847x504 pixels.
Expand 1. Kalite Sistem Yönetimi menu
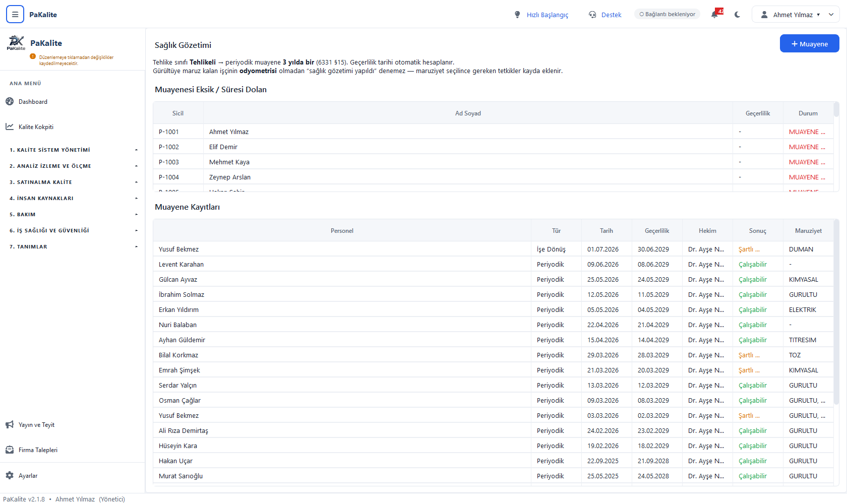click(x=72, y=150)
